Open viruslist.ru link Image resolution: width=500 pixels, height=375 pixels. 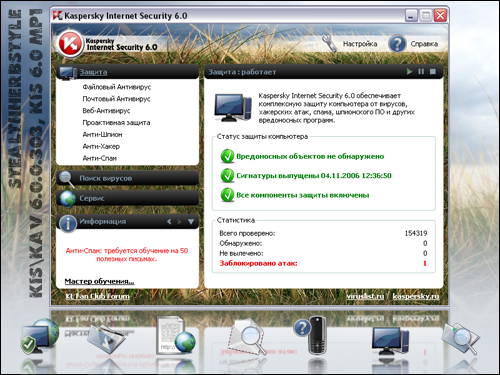(365, 296)
